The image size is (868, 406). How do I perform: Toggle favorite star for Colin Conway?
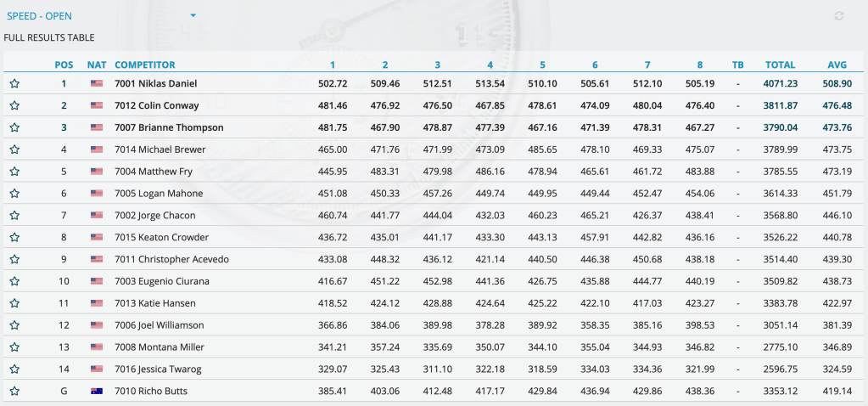(x=14, y=106)
